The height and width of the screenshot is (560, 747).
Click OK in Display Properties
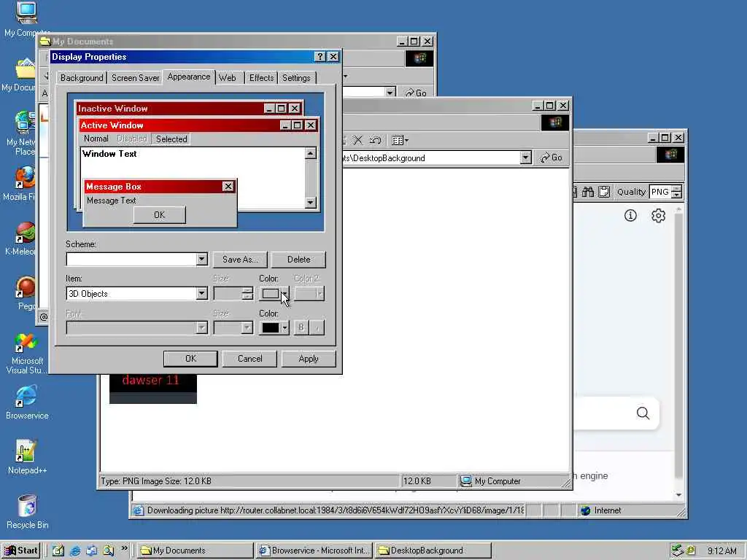(190, 359)
